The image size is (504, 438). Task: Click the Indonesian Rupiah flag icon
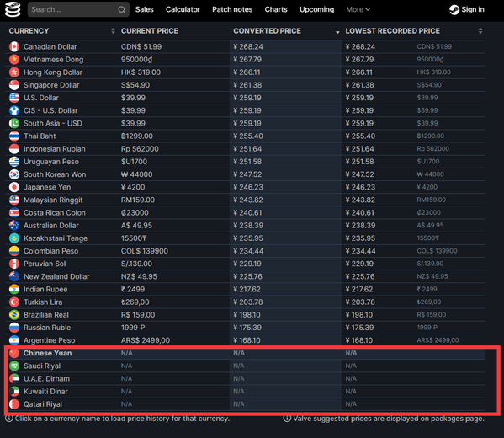14,149
